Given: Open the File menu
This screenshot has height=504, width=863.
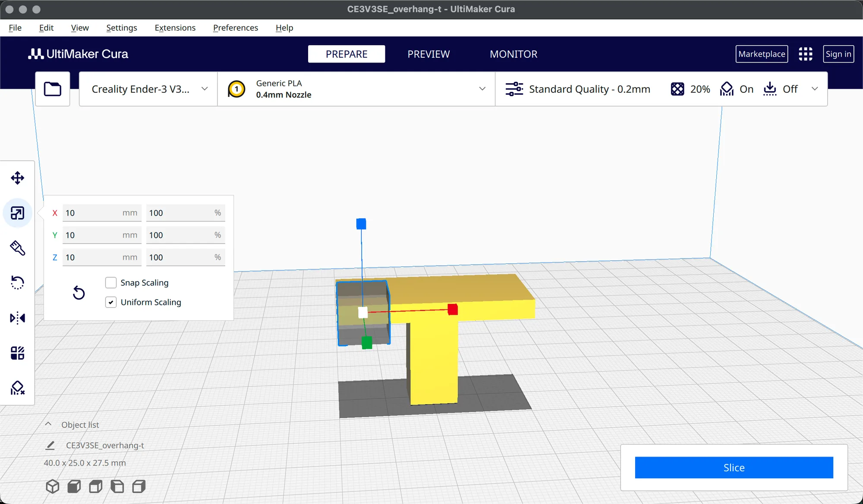Looking at the screenshot, I should pyautogui.click(x=15, y=28).
